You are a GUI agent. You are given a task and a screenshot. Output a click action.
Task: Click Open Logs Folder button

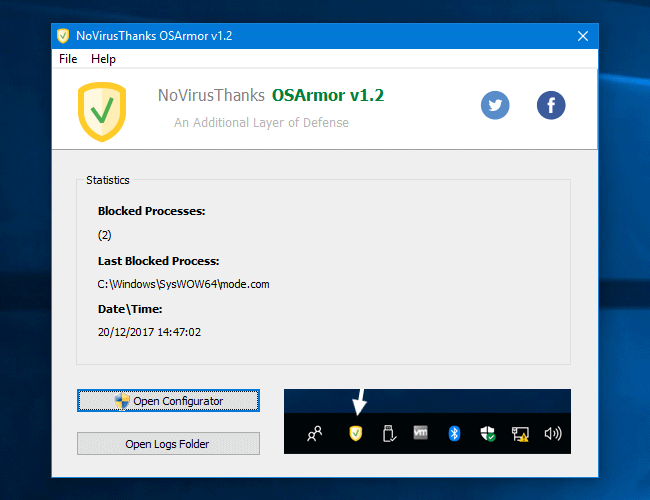168,444
